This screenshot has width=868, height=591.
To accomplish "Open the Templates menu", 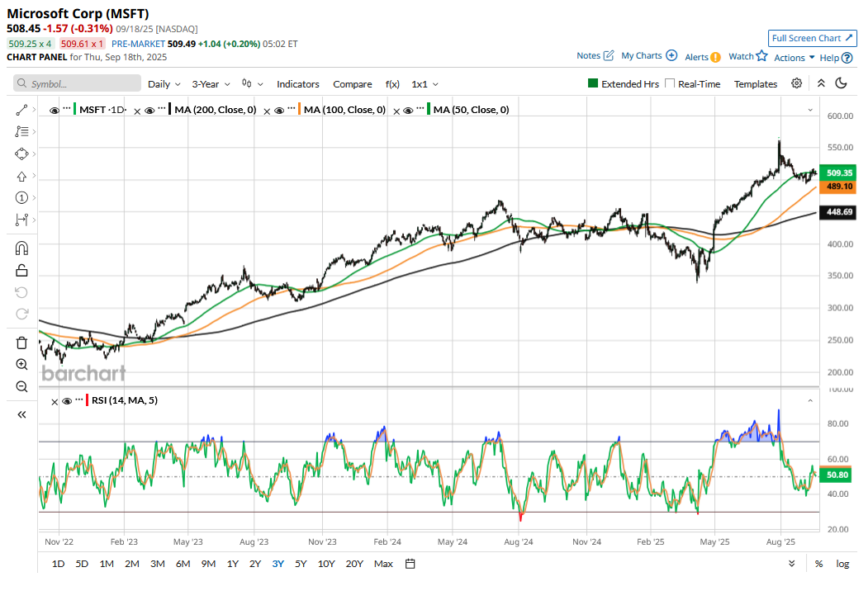I will pyautogui.click(x=756, y=84).
